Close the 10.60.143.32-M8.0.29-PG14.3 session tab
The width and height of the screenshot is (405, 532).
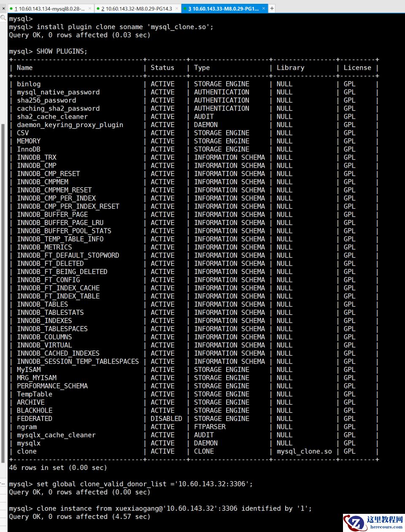coord(176,8)
